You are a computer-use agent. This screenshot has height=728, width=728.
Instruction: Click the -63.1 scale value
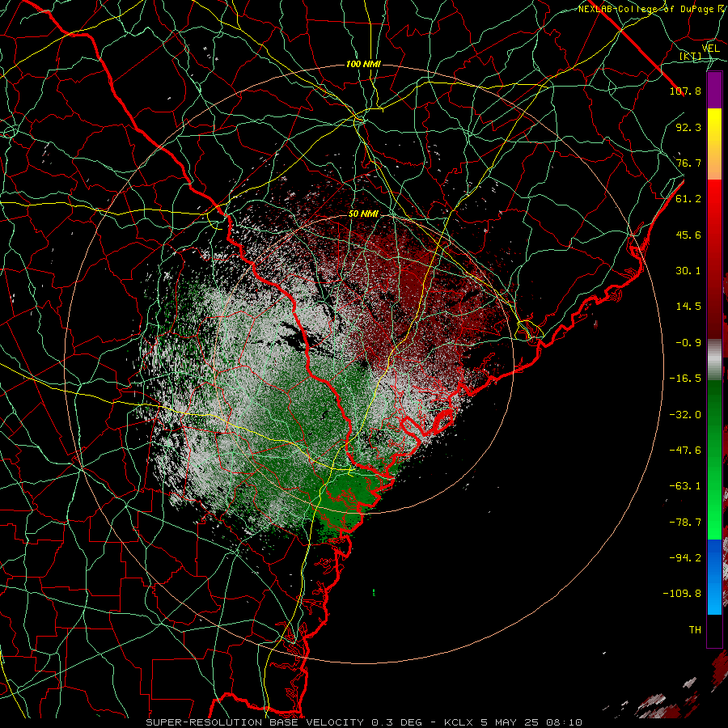coord(685,486)
